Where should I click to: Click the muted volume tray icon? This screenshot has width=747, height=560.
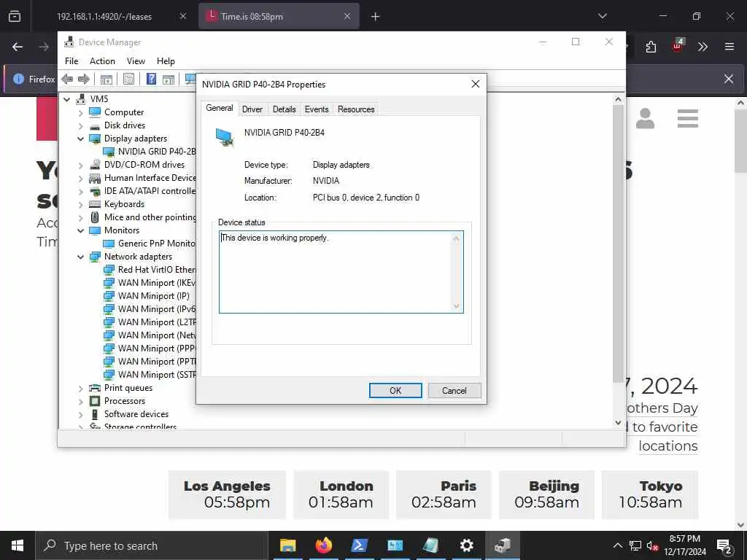pyautogui.click(x=653, y=545)
